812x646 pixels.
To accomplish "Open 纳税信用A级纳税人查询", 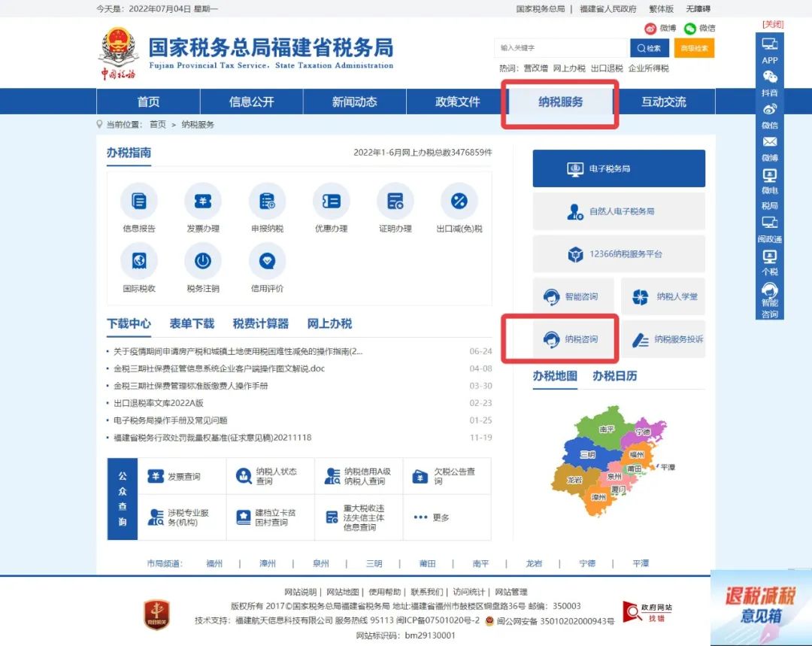I will (357, 476).
